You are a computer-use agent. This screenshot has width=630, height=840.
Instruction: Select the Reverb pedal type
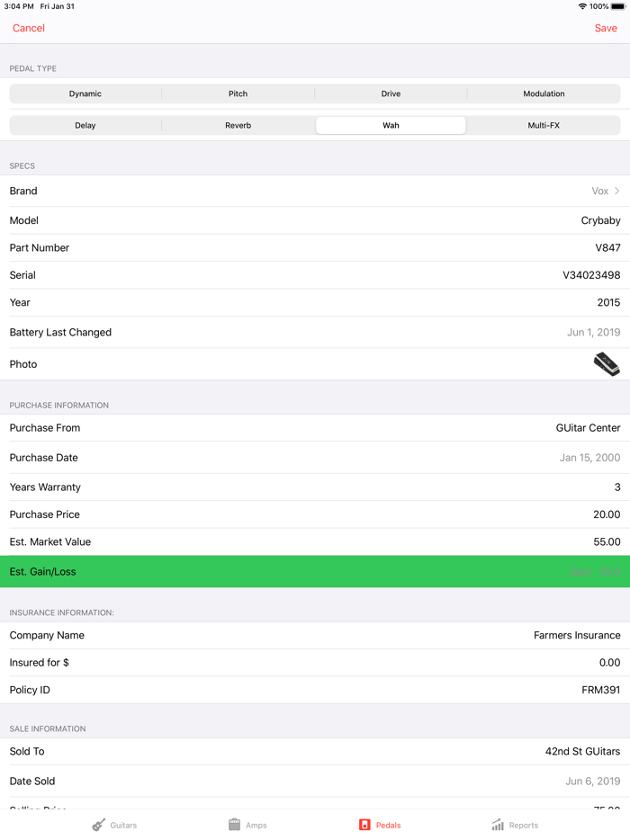(x=238, y=125)
